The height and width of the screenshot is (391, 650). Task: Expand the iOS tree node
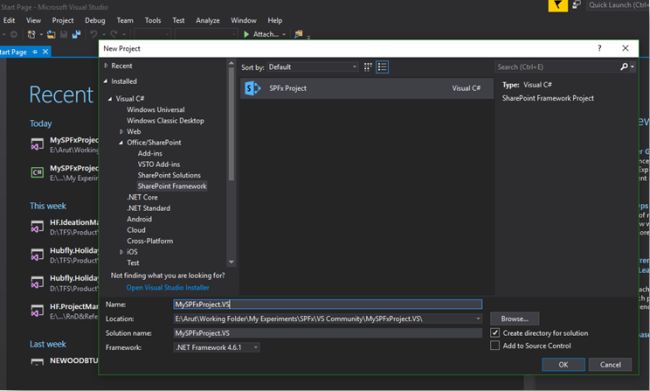pos(121,252)
